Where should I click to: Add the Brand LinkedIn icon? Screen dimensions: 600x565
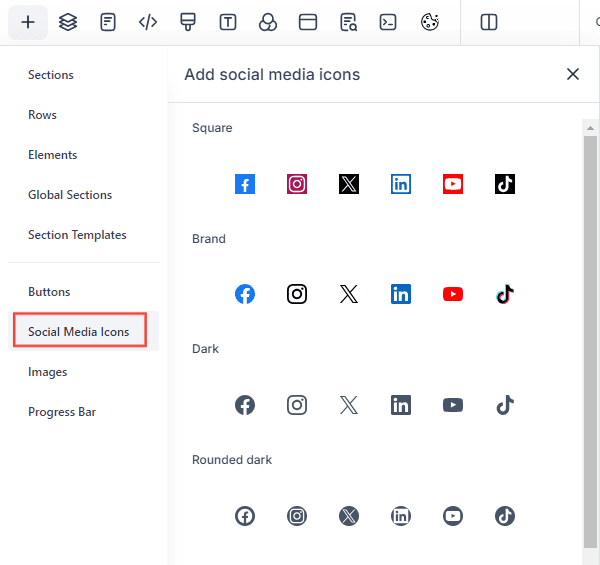click(401, 294)
